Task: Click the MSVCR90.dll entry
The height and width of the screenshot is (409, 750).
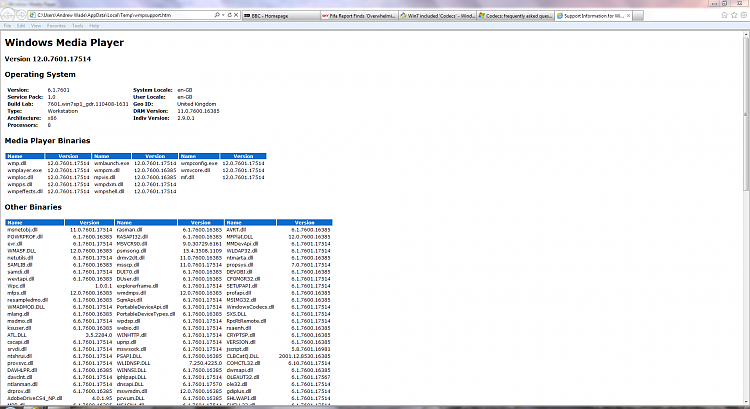Action: (x=132, y=244)
